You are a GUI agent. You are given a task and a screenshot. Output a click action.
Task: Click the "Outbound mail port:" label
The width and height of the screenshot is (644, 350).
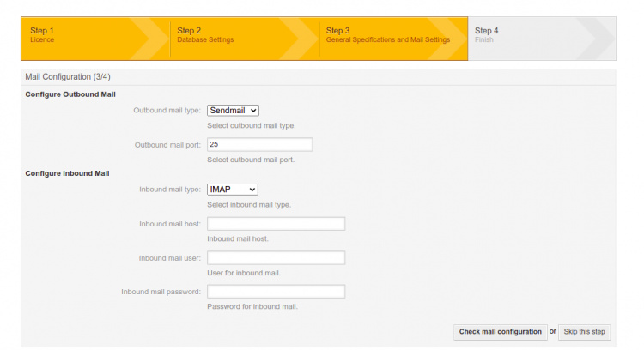(167, 145)
